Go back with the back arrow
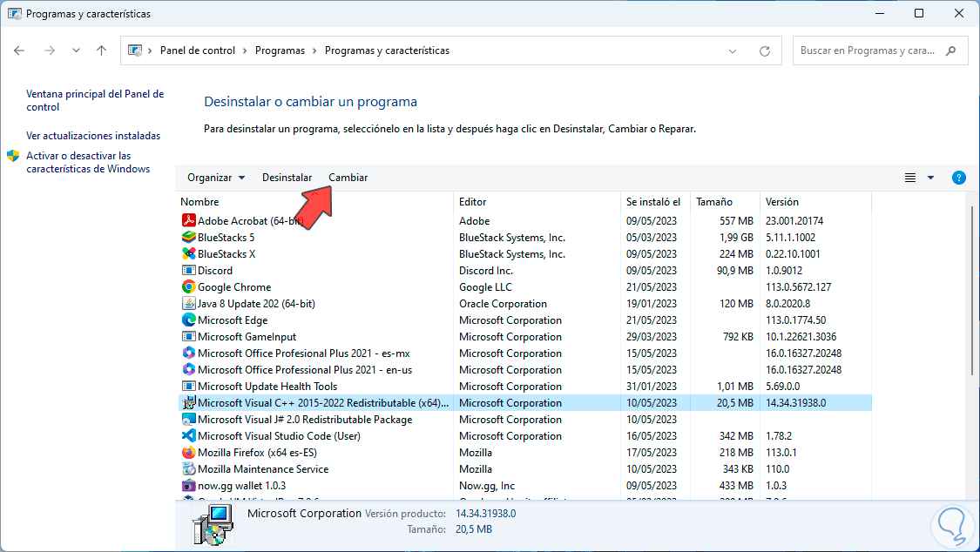This screenshot has width=980, height=552. click(19, 50)
